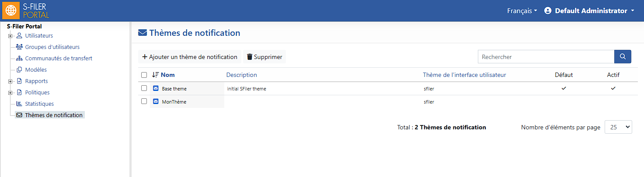Viewport: 644px width, 177px height.
Task: Click the envelope icon beside MonThème
Action: coord(156,101)
